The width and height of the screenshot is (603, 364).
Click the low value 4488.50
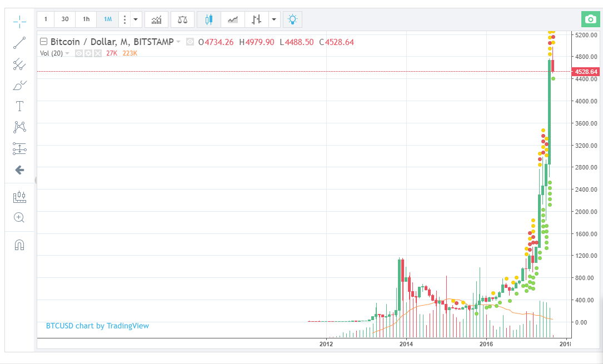coord(299,42)
